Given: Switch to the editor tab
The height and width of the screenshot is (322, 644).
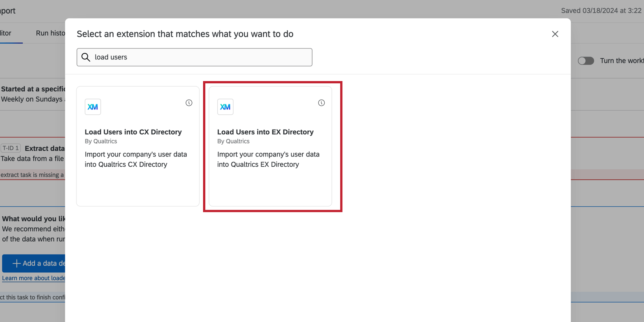Looking at the screenshot, I should [6, 33].
